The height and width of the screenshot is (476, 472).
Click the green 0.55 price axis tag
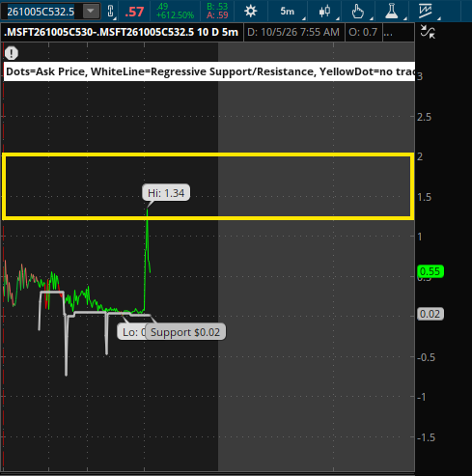point(430,271)
